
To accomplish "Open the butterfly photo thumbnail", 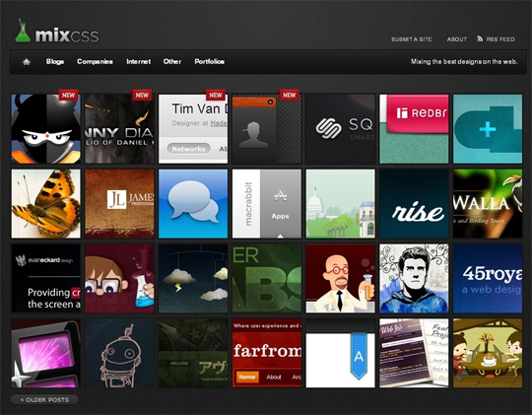I will click(x=45, y=203).
